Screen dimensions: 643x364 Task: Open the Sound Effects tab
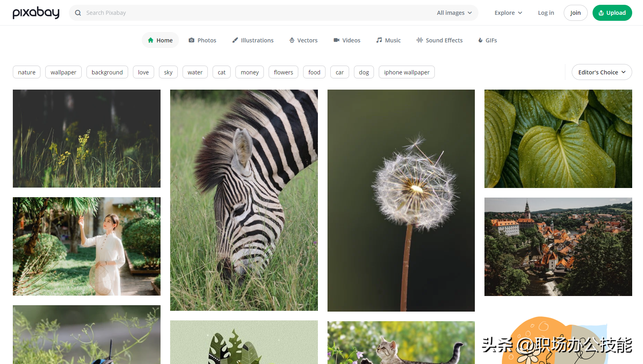440,40
